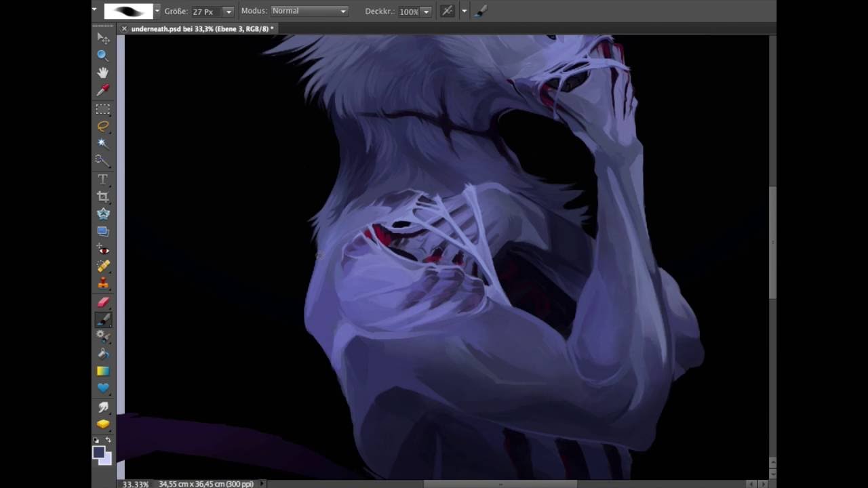
Task: Select the underneath.psd document tab
Action: coord(202,29)
